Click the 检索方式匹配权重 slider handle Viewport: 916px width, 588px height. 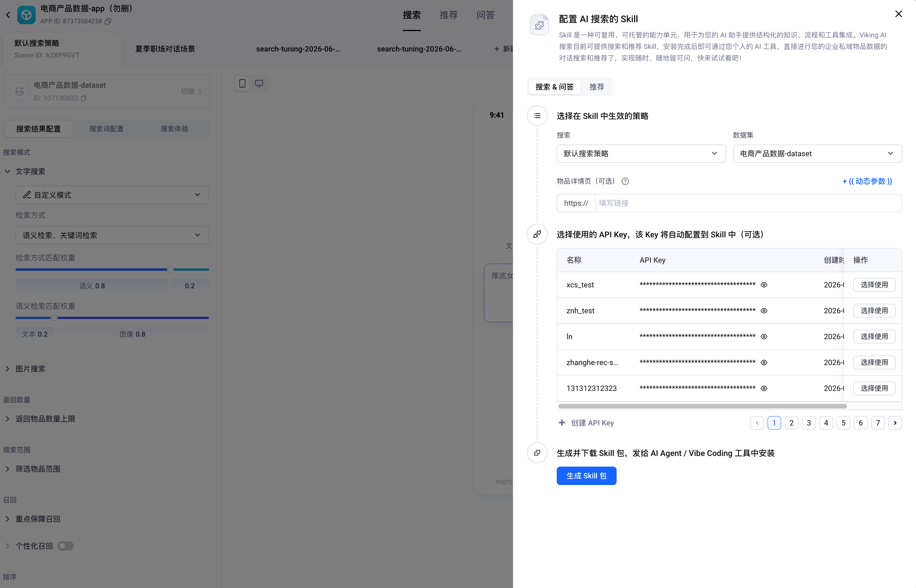(x=170, y=270)
